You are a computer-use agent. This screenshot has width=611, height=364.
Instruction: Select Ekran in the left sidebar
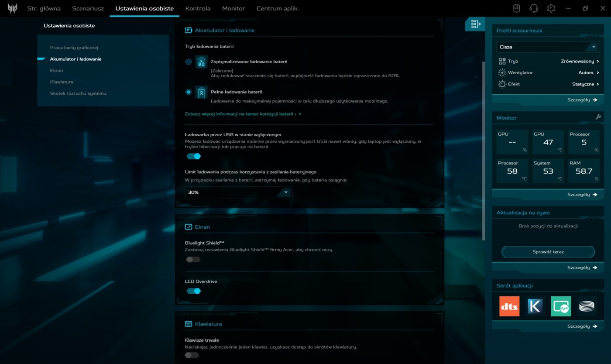56,70
